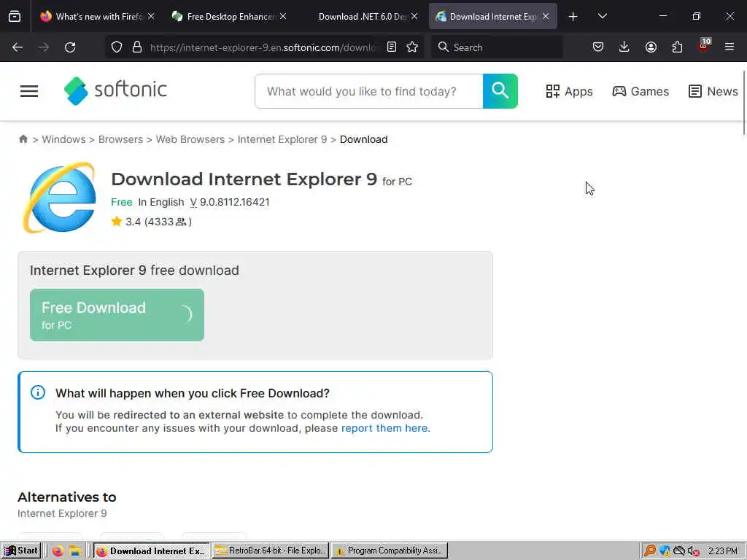
Task: Open Apps section in Softonic header
Action: 569,91
